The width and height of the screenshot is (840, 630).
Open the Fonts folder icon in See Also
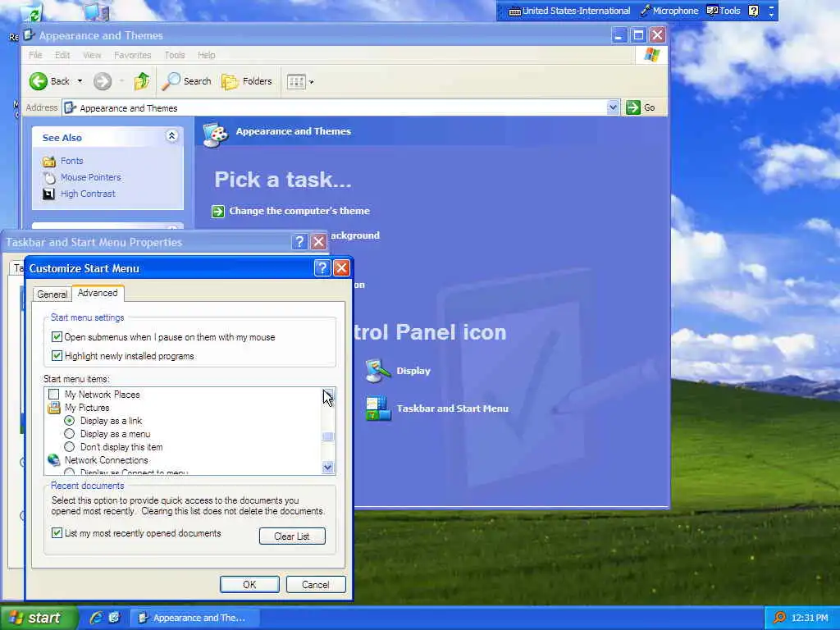(x=48, y=161)
